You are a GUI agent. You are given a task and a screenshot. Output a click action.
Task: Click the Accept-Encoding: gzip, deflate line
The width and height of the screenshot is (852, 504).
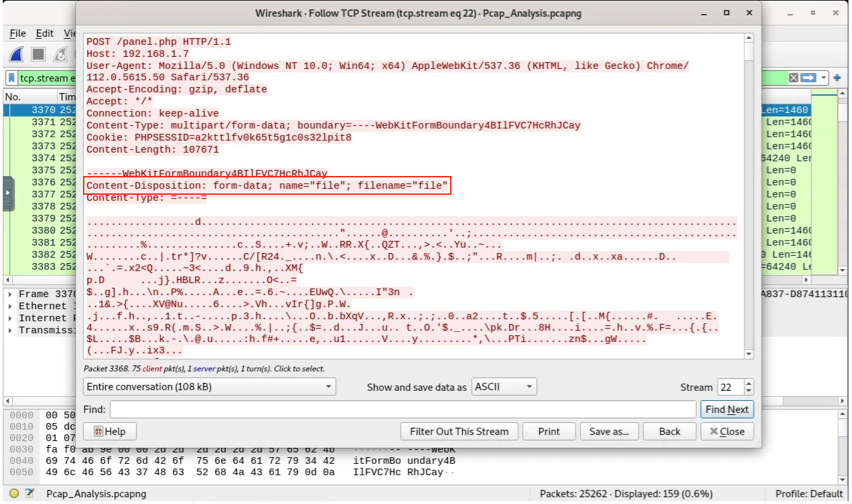click(x=177, y=89)
